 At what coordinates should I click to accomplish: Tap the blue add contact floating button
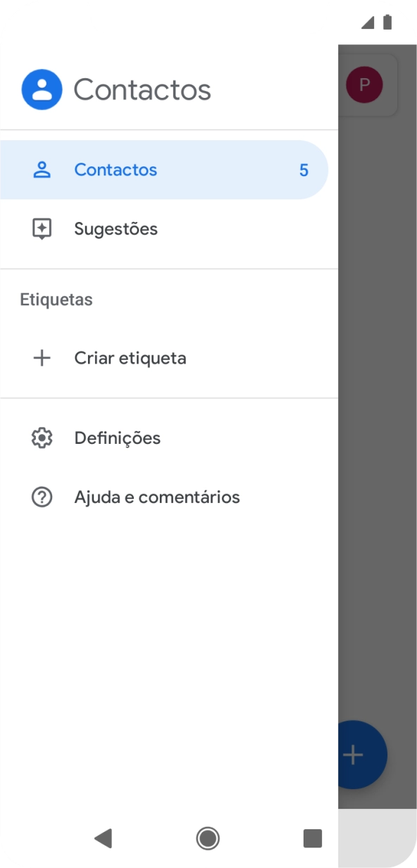[352, 755]
